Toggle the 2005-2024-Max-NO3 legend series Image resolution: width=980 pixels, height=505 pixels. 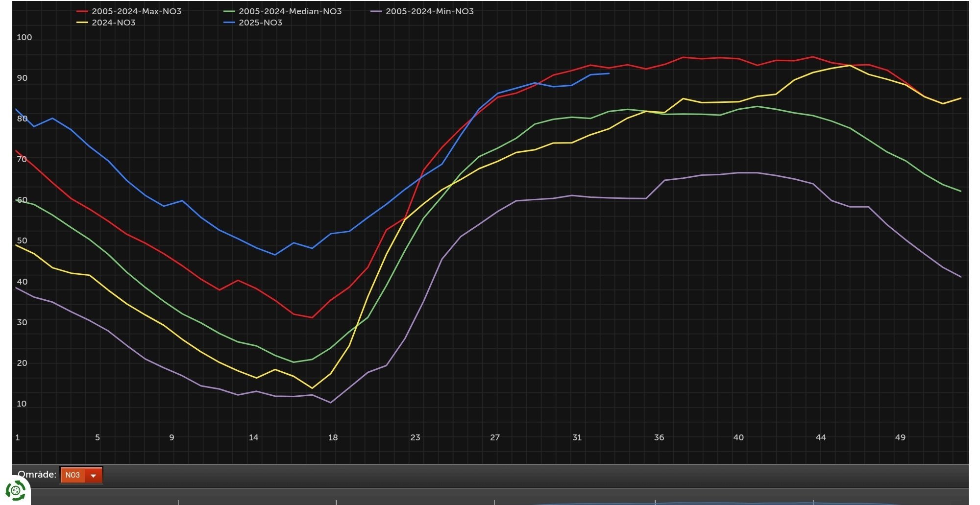pyautogui.click(x=129, y=11)
